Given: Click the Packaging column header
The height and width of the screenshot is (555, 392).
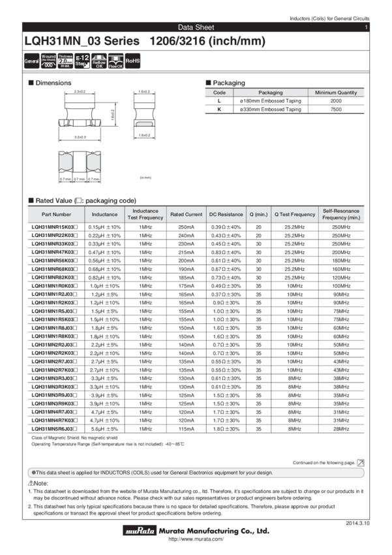Looking at the screenshot, I should [271, 93].
